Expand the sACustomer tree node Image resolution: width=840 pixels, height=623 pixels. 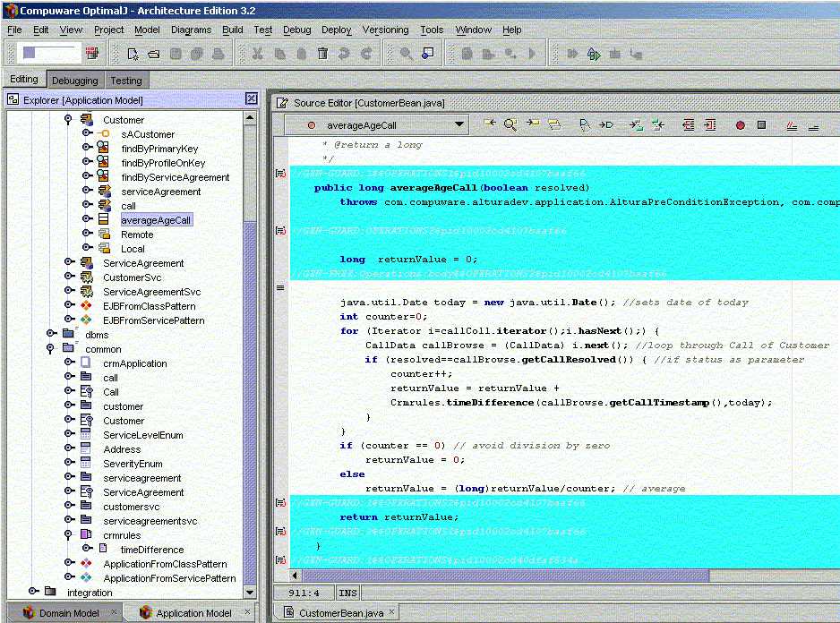pos(86,132)
